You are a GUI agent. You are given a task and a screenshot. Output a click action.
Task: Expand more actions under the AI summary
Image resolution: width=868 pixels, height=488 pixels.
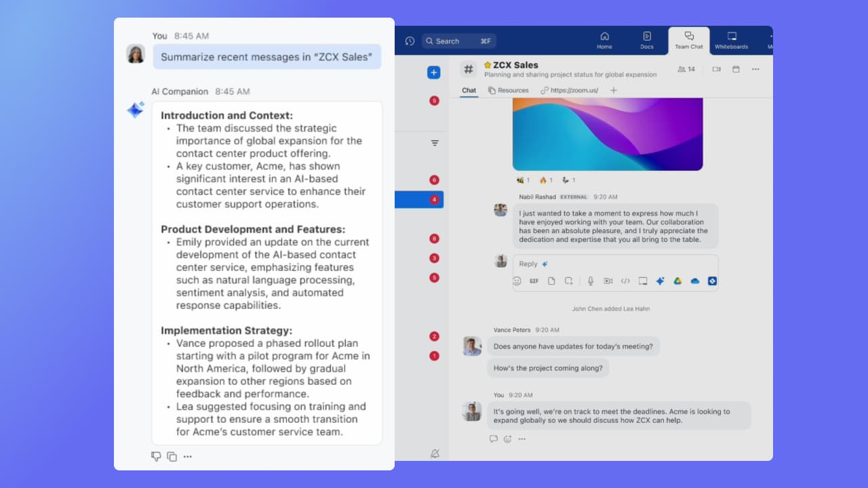click(188, 457)
